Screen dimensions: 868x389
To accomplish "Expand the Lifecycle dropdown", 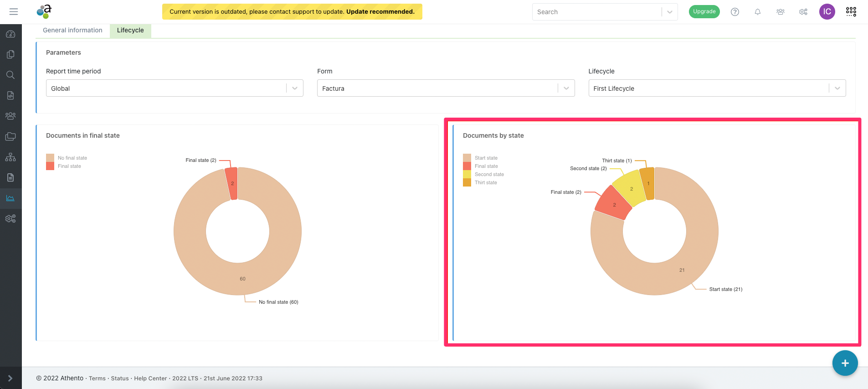I will click(x=716, y=88).
